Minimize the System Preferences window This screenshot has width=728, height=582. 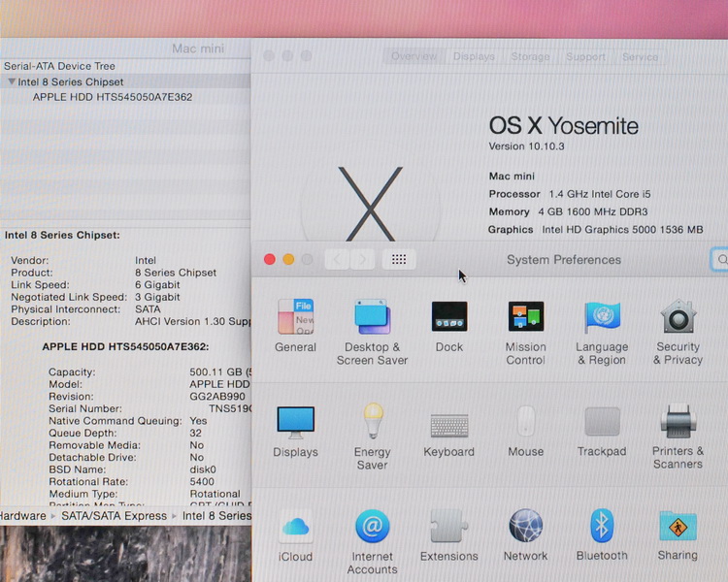[288, 259]
